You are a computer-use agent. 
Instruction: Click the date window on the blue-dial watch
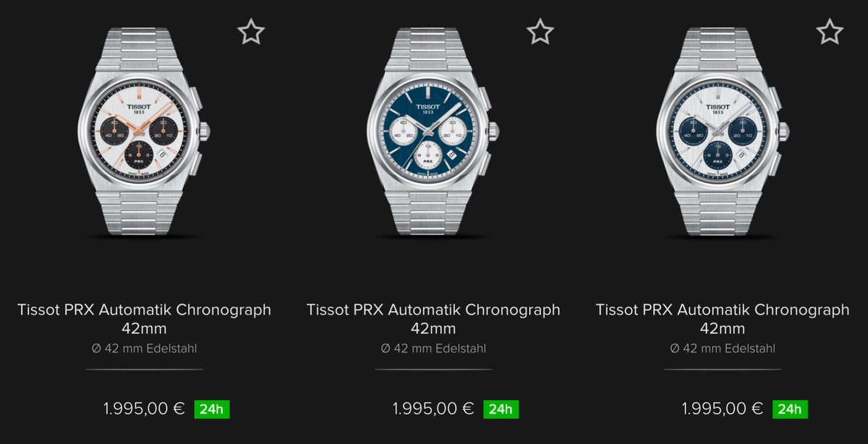[451, 155]
